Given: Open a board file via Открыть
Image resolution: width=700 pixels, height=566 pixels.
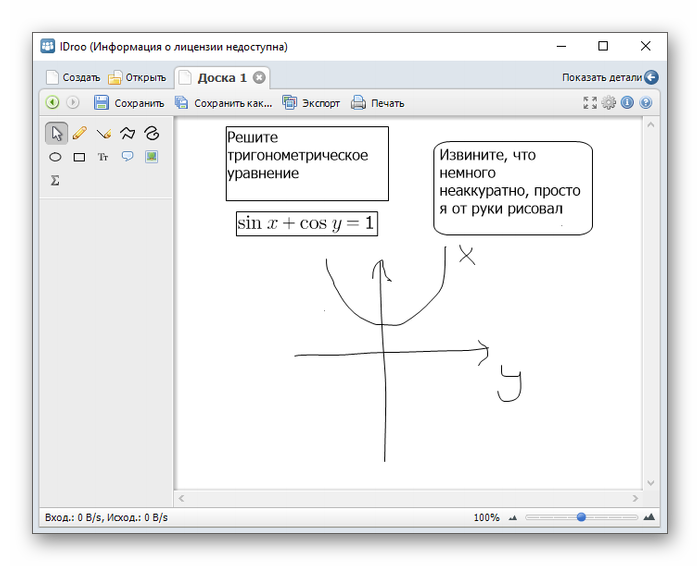Looking at the screenshot, I should pyautogui.click(x=137, y=78).
